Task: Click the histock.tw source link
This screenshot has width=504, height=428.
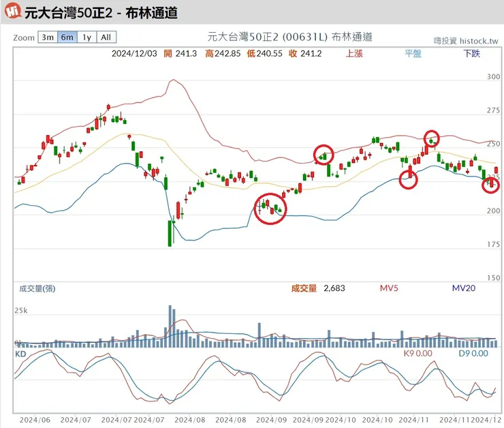Action: pyautogui.click(x=479, y=41)
